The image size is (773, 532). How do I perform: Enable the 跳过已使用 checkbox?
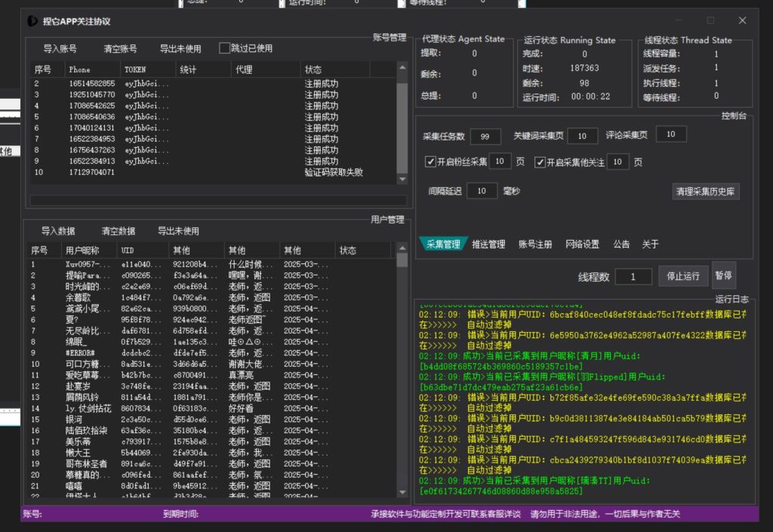(224, 48)
